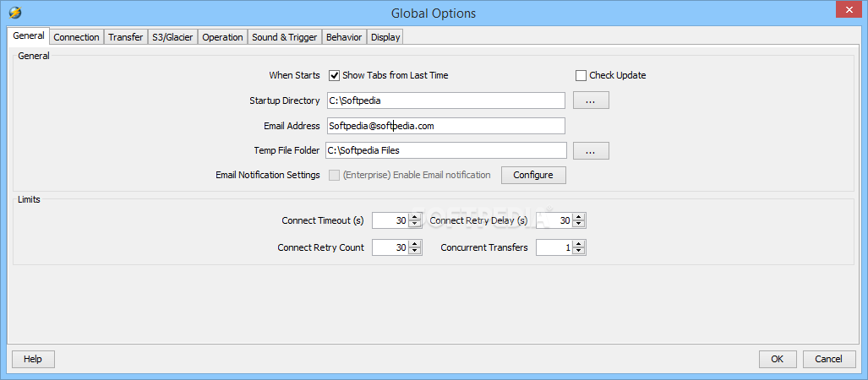Toggle the Enterprise email notification checkbox
The height and width of the screenshot is (380, 868).
coord(335,175)
